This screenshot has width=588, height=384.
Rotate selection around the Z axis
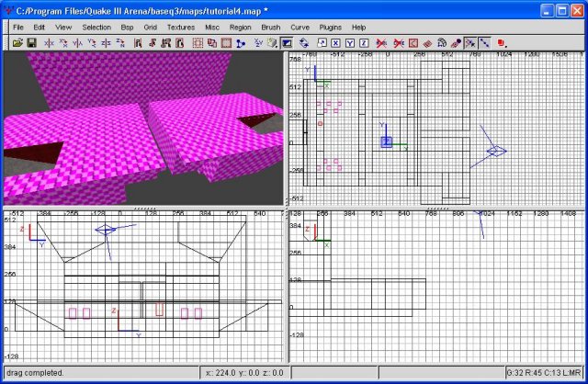pyautogui.click(x=120, y=43)
